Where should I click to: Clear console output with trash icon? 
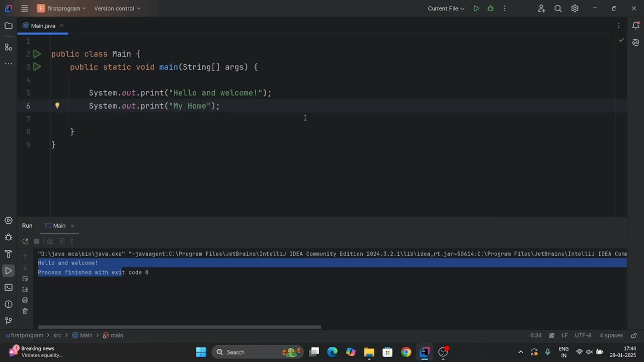pos(25,311)
